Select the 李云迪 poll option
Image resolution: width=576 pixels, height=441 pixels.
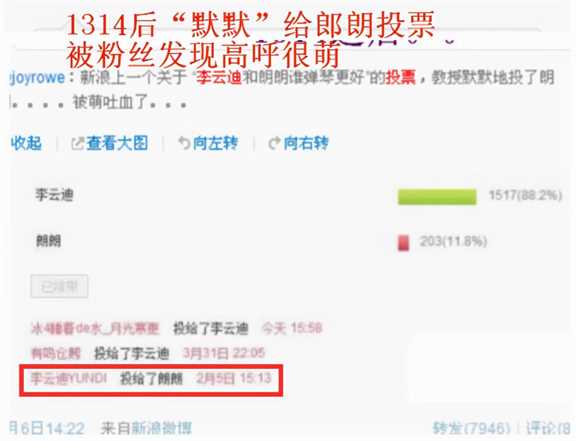click(54, 195)
